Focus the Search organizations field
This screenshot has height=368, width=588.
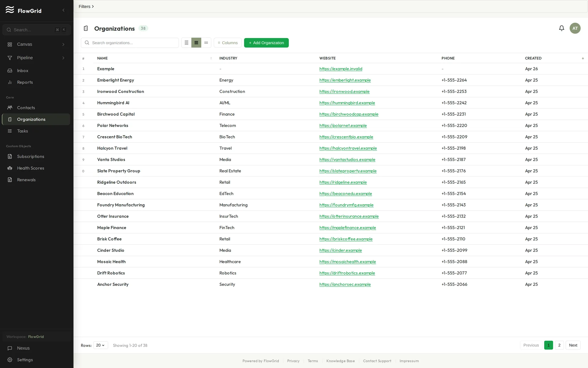click(x=130, y=43)
